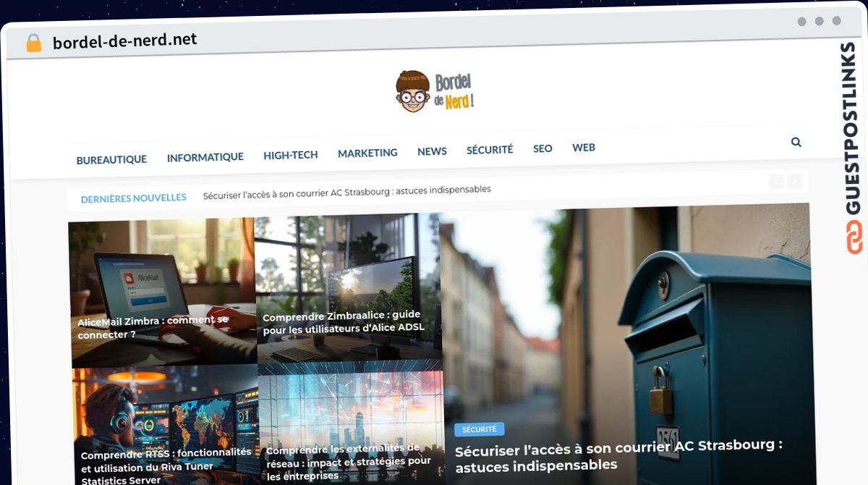
Task: Open article on externalités de réseau
Action: point(349,462)
